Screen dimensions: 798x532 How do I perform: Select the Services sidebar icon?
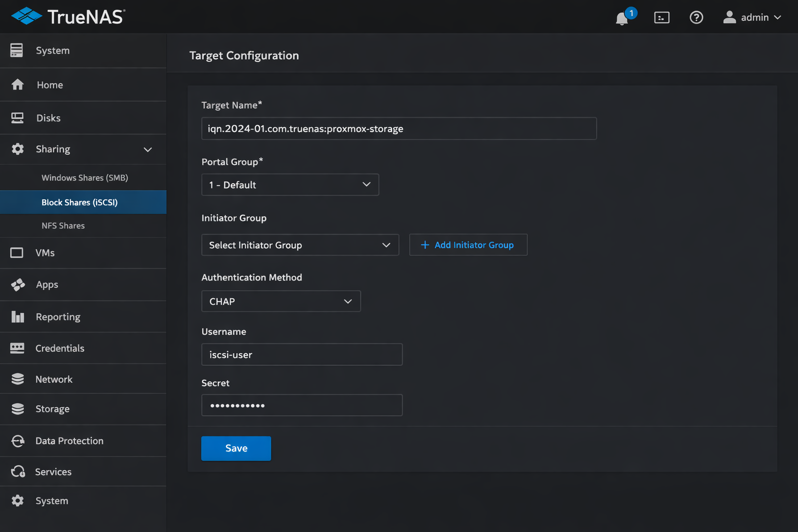pyautogui.click(x=18, y=471)
